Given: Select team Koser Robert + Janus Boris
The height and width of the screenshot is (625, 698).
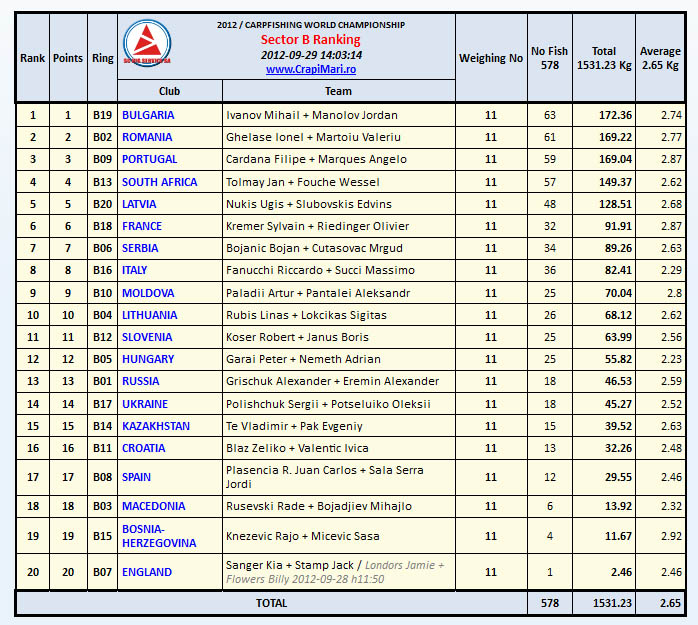Looking at the screenshot, I should click(297, 337).
